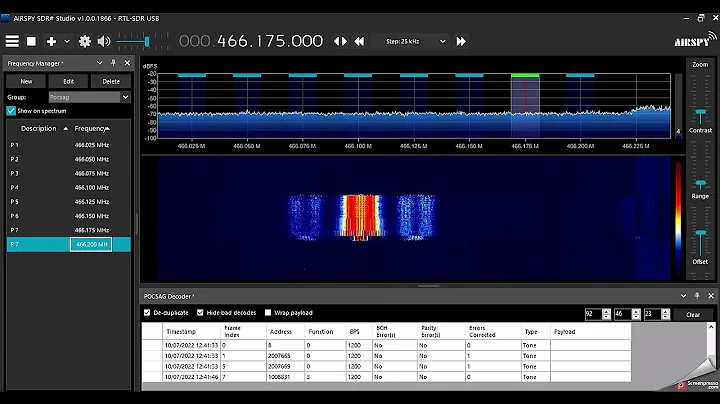The width and height of the screenshot is (720, 404).
Task: Select decoder row with address 1008831
Action: pos(386,377)
